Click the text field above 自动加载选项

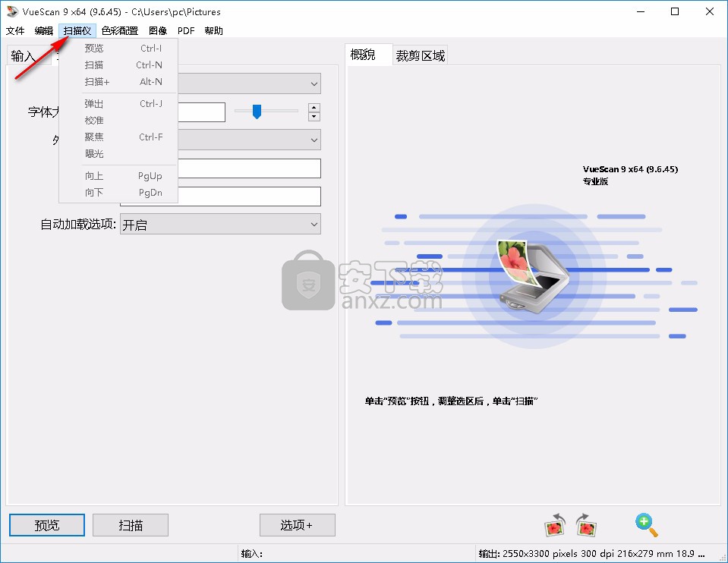coord(221,197)
